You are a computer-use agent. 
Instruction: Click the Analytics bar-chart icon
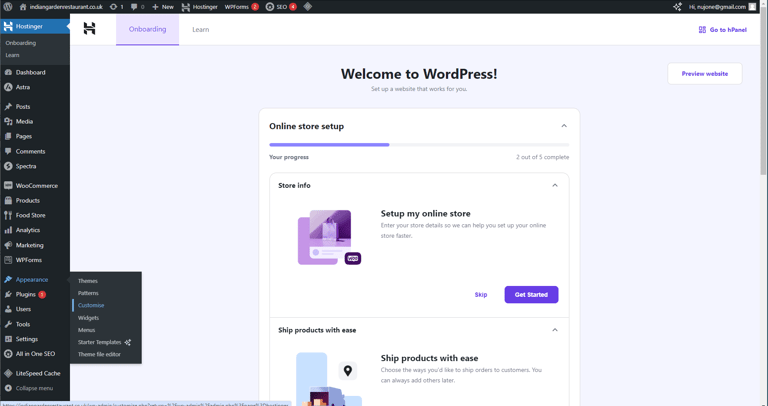[x=8, y=230]
